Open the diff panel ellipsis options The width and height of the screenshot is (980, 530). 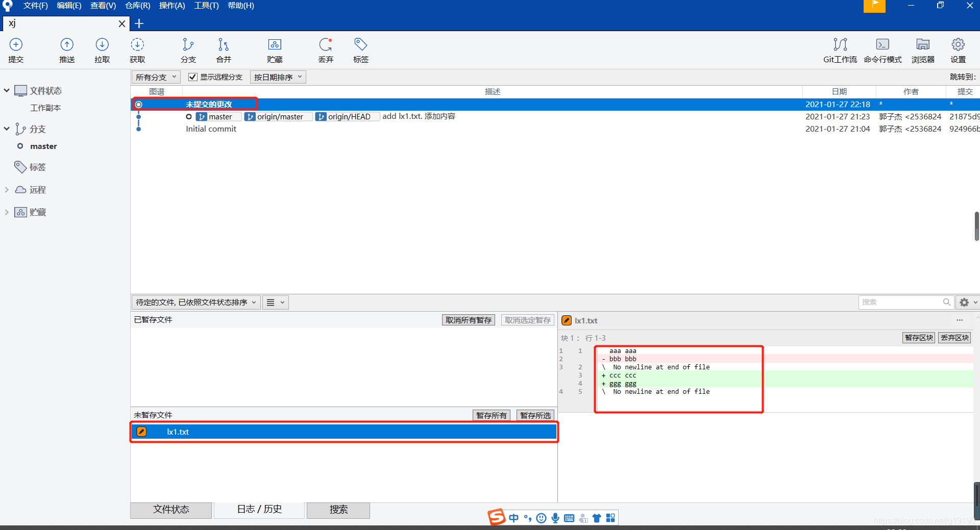pos(960,320)
